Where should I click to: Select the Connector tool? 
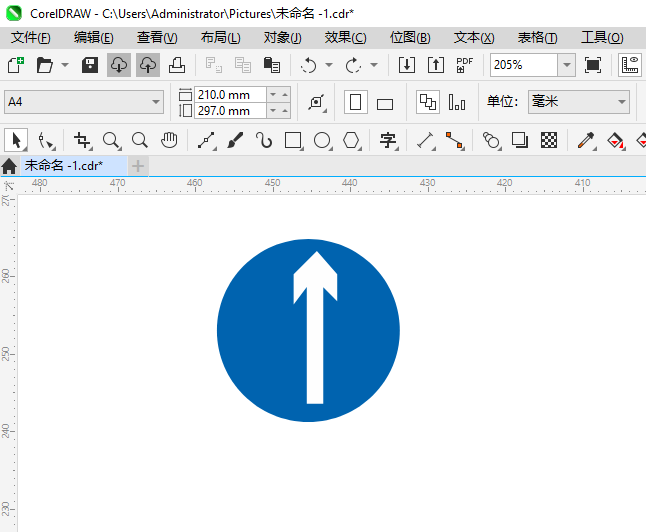(455, 141)
